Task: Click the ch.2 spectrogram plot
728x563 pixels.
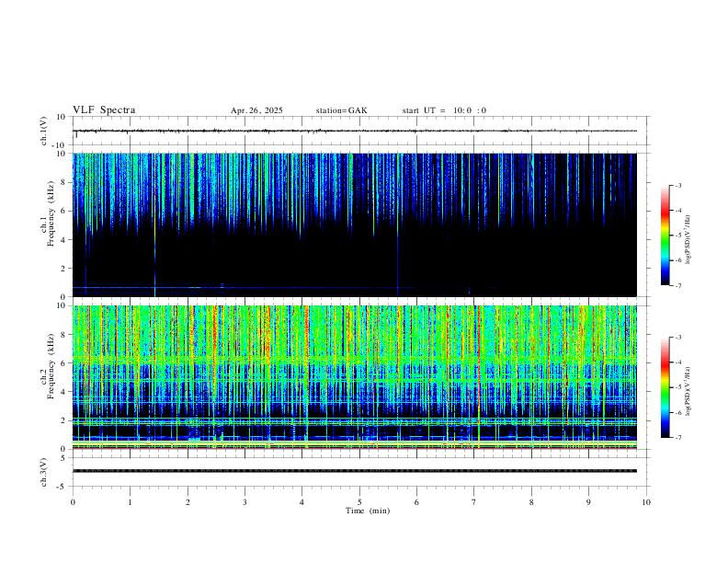Action: coord(355,377)
